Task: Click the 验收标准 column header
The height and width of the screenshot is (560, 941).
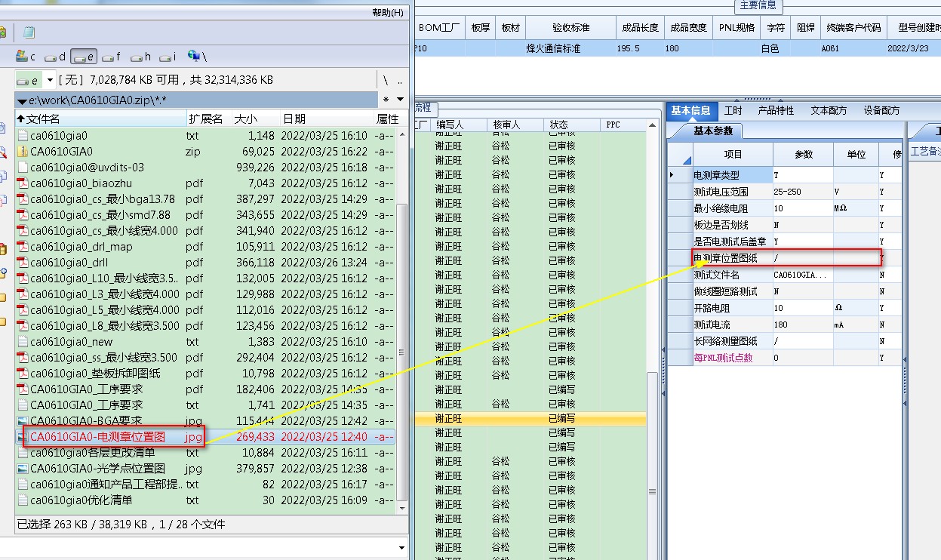Action: click(570, 28)
